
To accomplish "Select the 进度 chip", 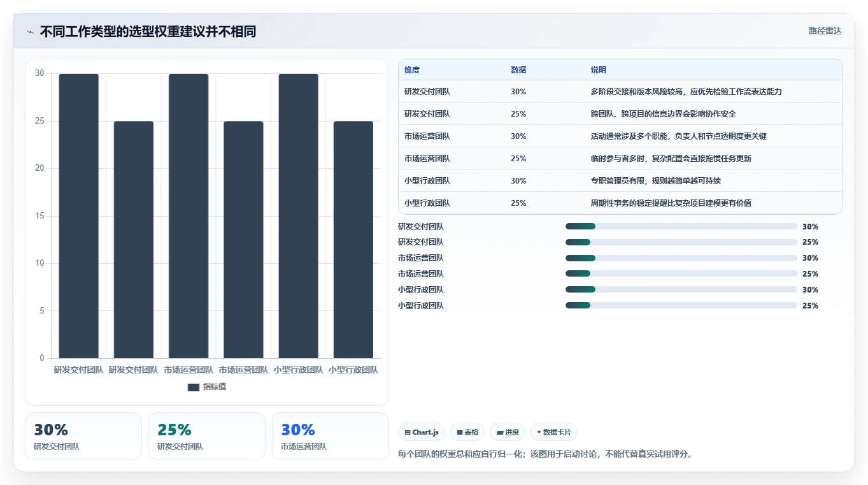I will pos(508,432).
